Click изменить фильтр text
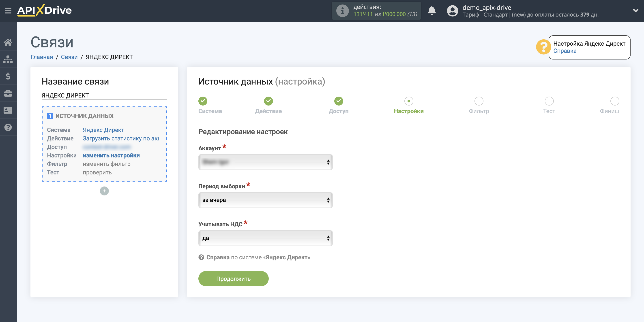The image size is (644, 322). point(107,164)
